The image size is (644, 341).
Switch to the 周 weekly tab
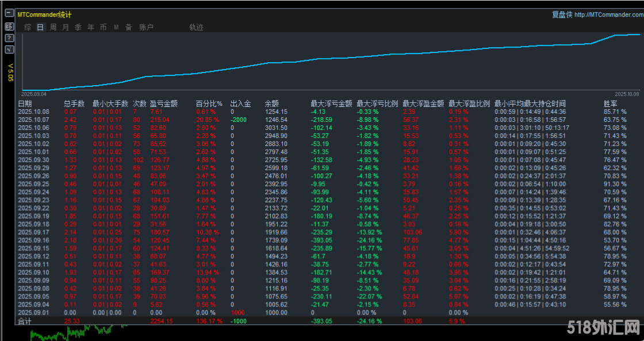tap(53, 27)
